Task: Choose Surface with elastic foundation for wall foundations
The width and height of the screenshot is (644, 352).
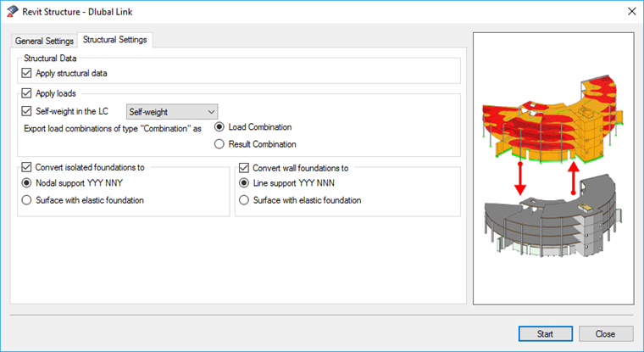Action: 245,200
